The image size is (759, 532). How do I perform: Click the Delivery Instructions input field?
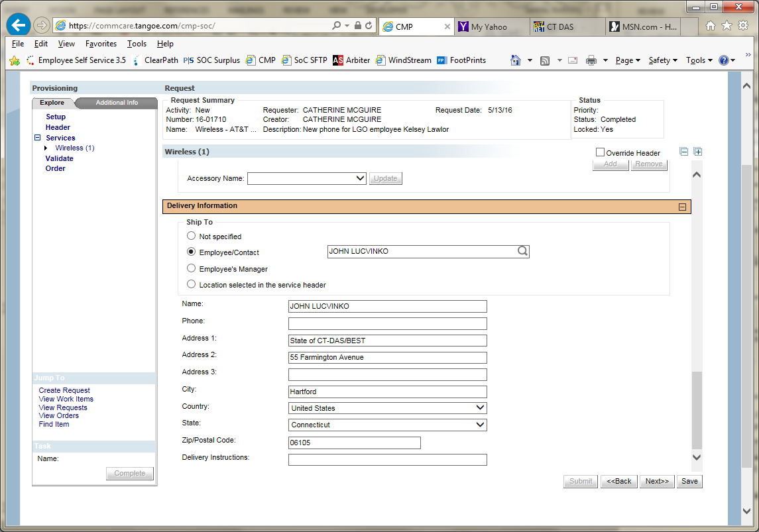[x=387, y=459]
